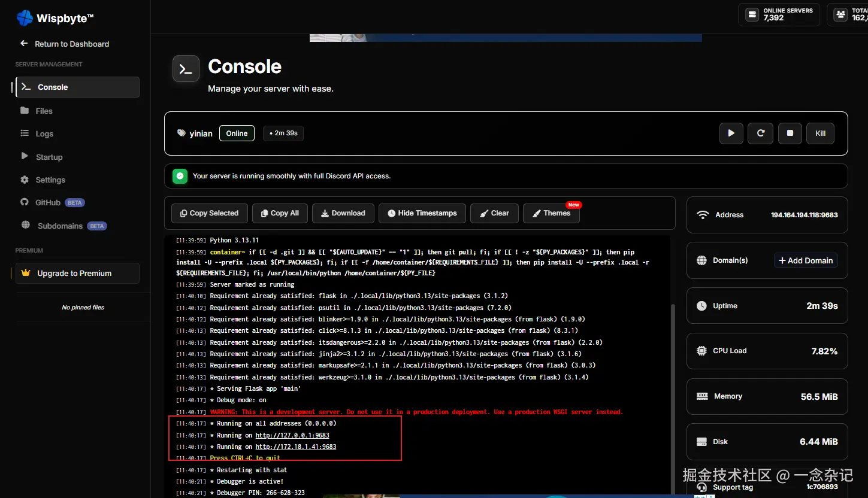
Task: Click the 56.5 MiB memory value
Action: coord(819,397)
